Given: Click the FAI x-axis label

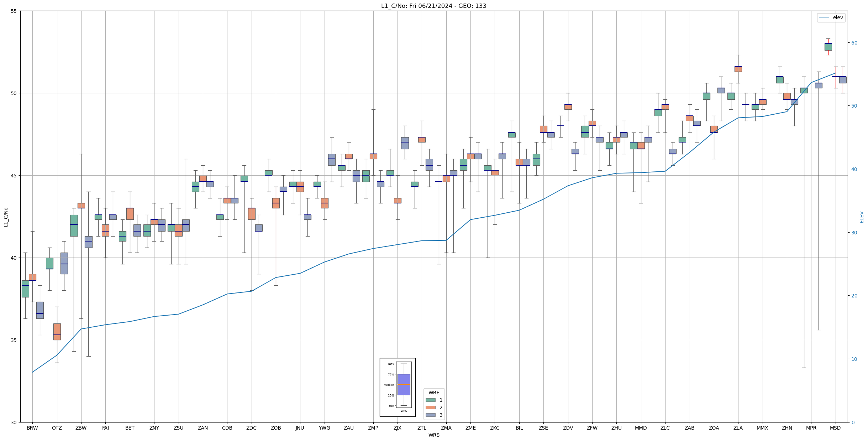Looking at the screenshot, I should tap(105, 428).
